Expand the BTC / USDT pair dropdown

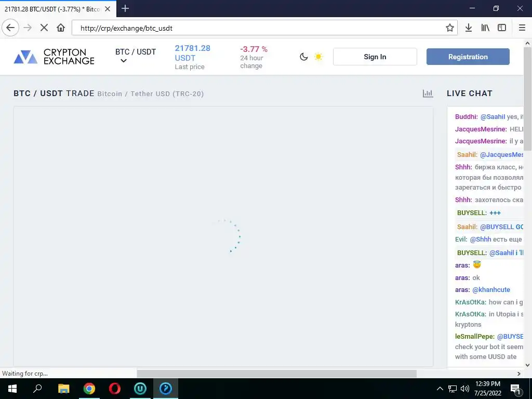point(136,56)
